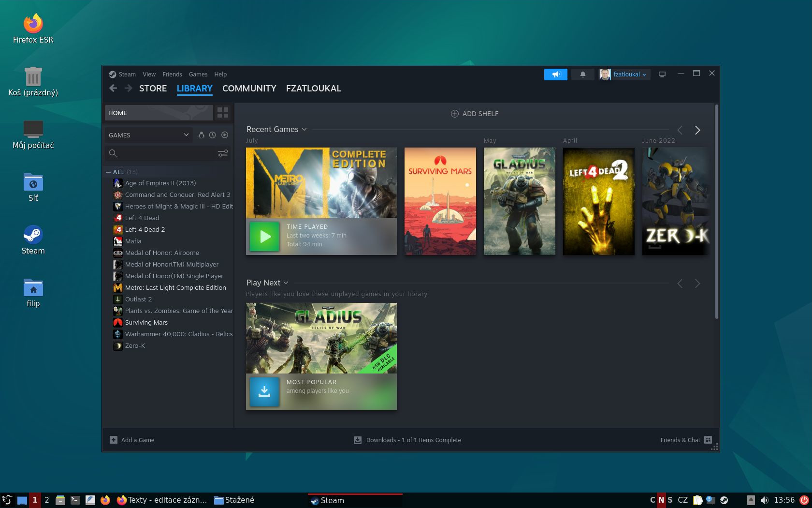Click the Steam icon in the system tray
Screen dimensions: 812x508
724,500
